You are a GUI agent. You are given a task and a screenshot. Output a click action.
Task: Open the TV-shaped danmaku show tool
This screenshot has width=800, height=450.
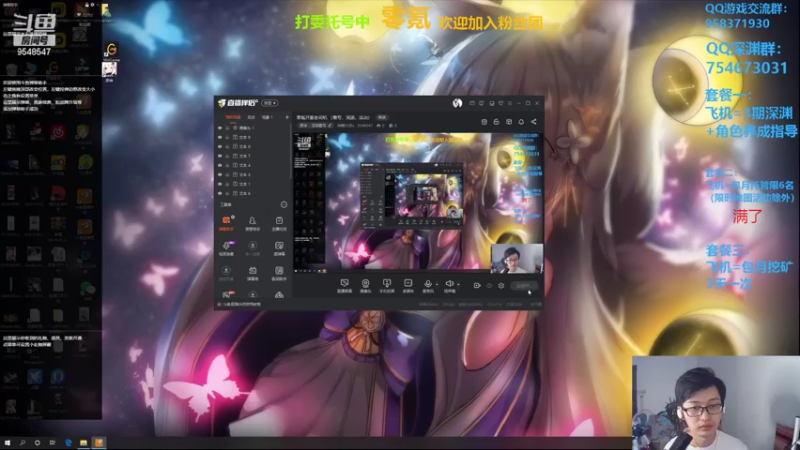point(253,273)
